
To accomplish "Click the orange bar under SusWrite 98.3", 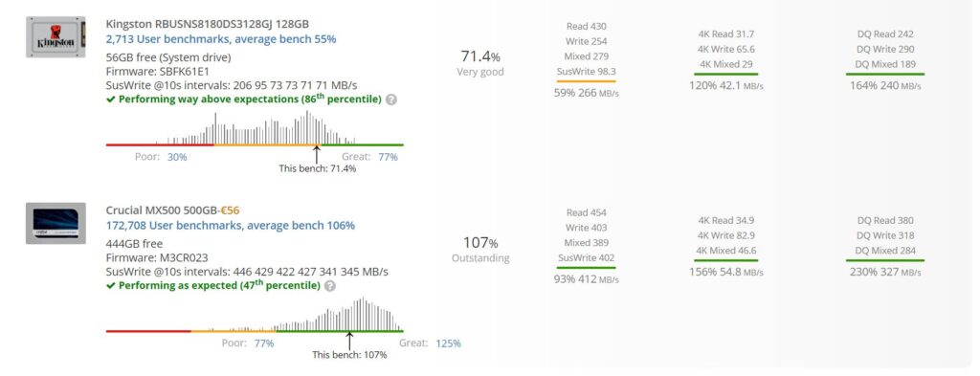I will tap(586, 81).
